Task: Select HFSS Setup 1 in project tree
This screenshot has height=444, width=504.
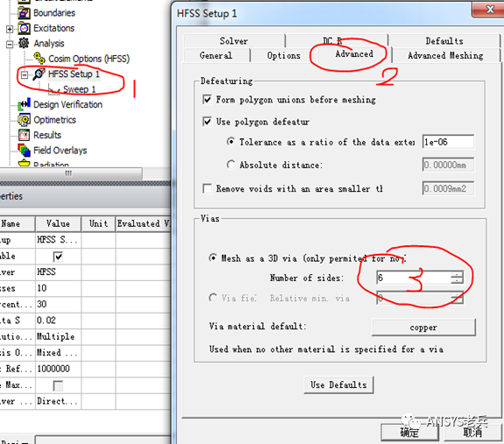Action: [74, 74]
